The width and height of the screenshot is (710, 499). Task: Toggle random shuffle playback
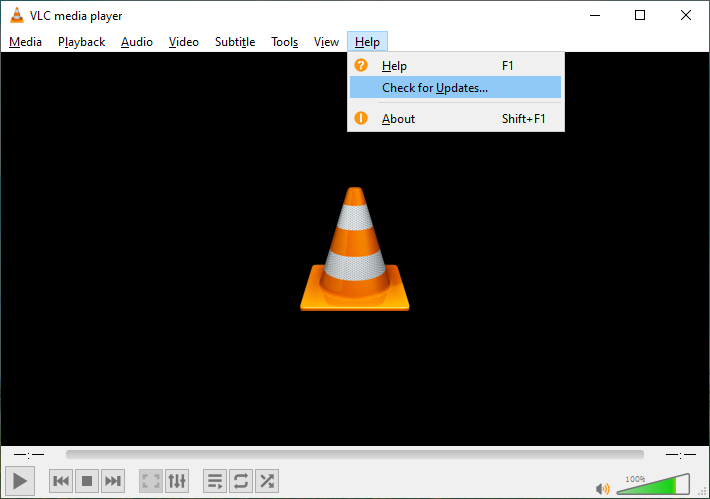click(x=267, y=481)
